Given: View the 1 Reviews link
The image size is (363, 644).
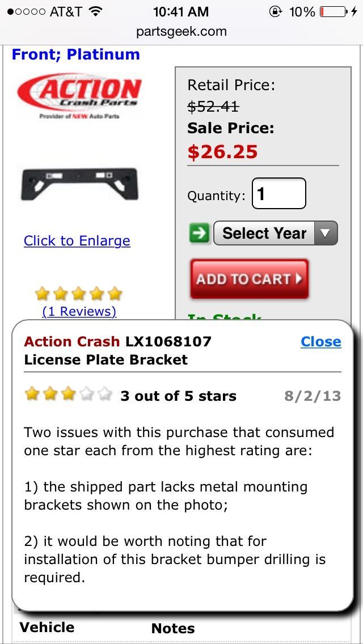Looking at the screenshot, I should 79,312.
